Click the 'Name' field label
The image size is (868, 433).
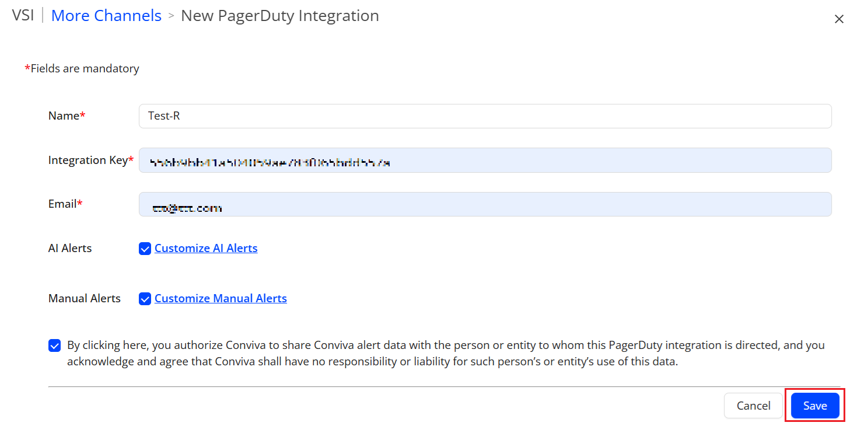point(66,116)
